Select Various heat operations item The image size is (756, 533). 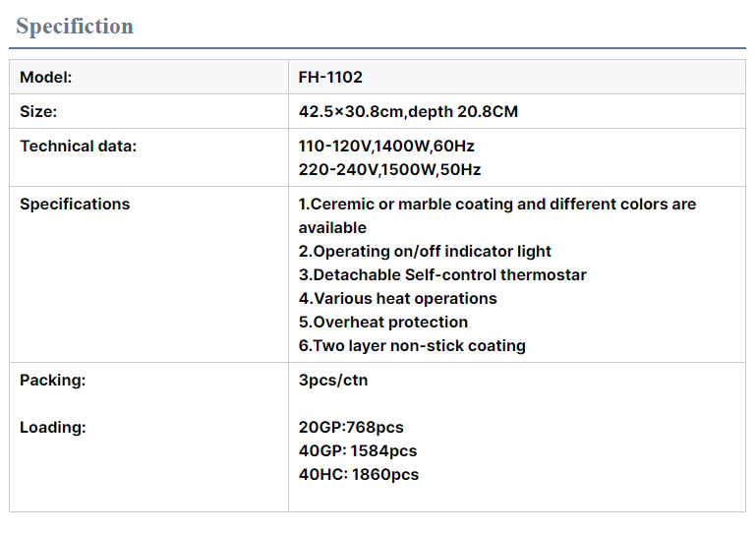398,299
